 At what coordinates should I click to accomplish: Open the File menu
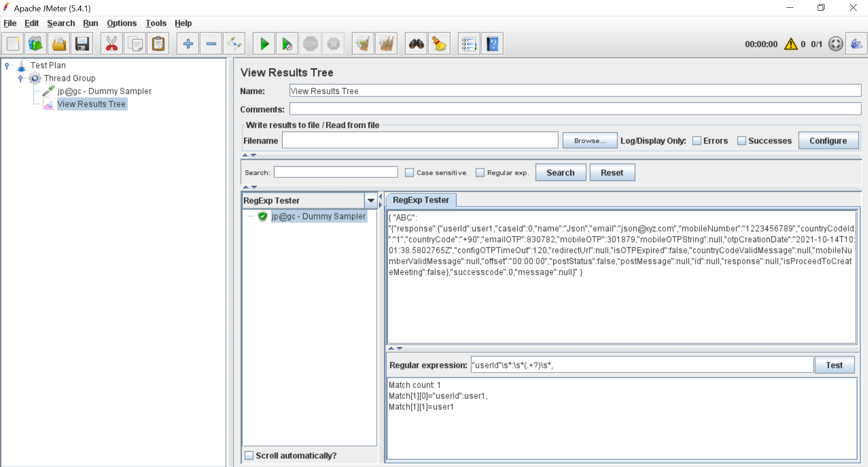(x=10, y=23)
